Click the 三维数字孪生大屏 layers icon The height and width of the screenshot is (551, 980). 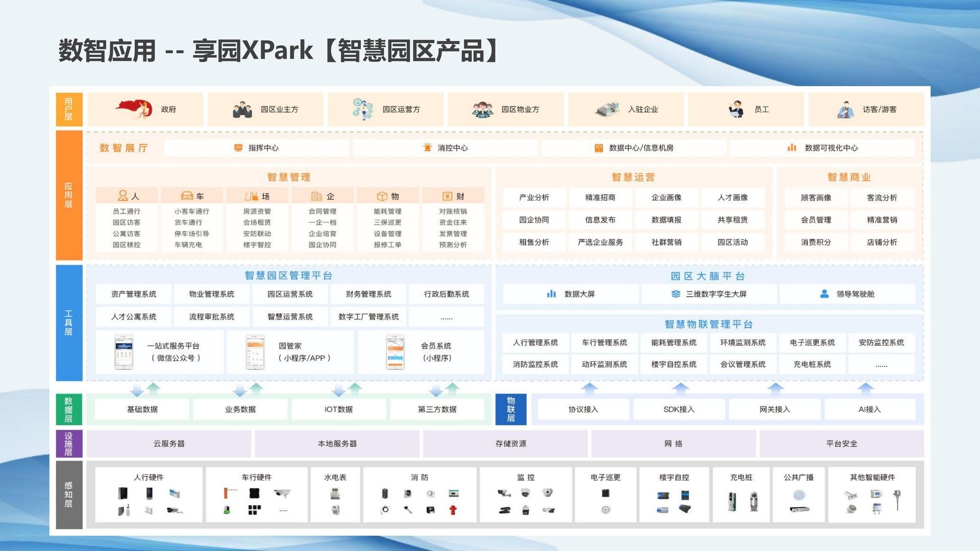pos(676,294)
